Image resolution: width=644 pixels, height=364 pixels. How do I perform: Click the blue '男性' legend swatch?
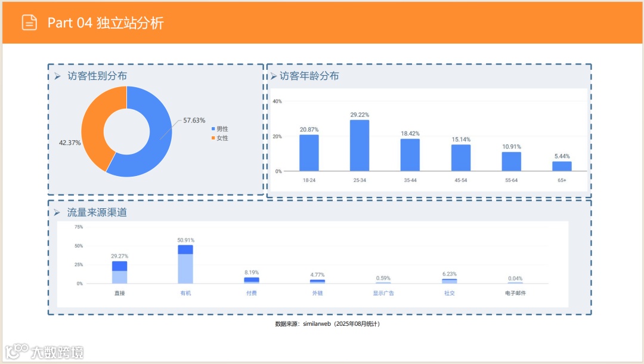213,129
